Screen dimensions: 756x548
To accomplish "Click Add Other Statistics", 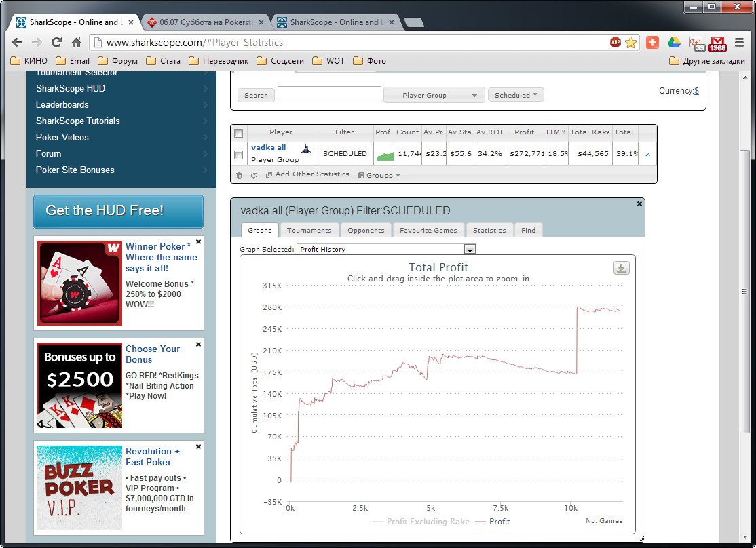I will pos(307,174).
